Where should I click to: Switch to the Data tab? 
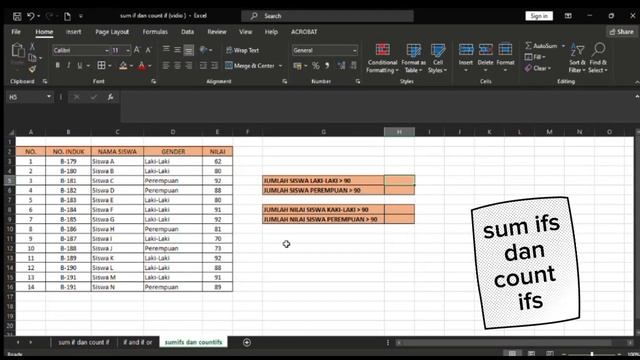[187, 31]
